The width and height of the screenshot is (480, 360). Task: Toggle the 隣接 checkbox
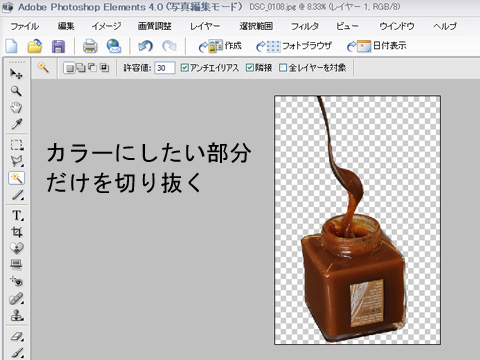(x=249, y=68)
